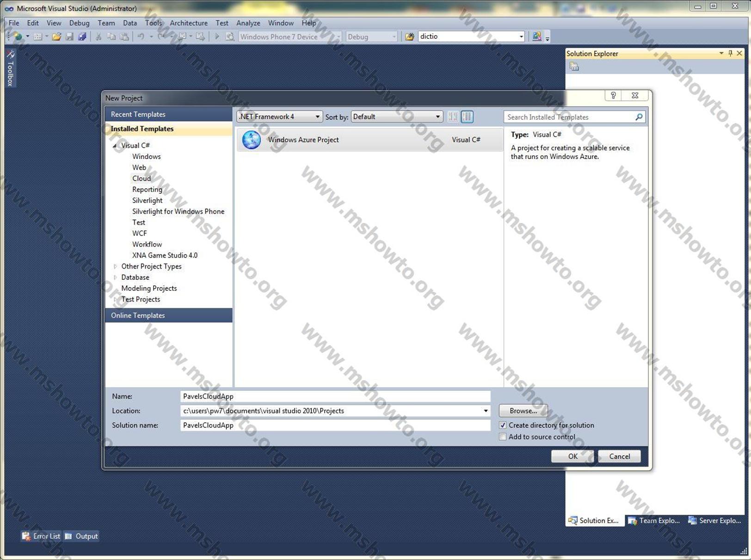Click the Save icon in toolbar
Viewport: 751px width, 560px height.
point(69,37)
